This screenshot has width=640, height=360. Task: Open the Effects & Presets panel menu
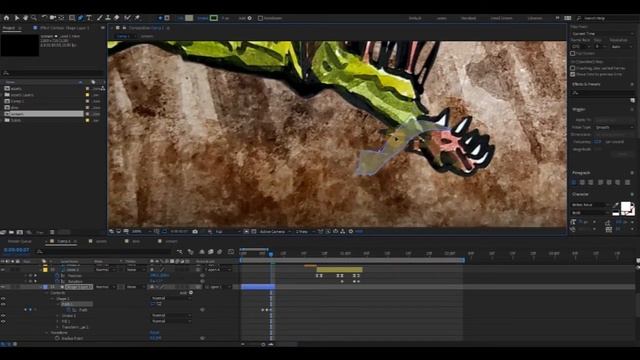pyautogui.click(x=632, y=84)
